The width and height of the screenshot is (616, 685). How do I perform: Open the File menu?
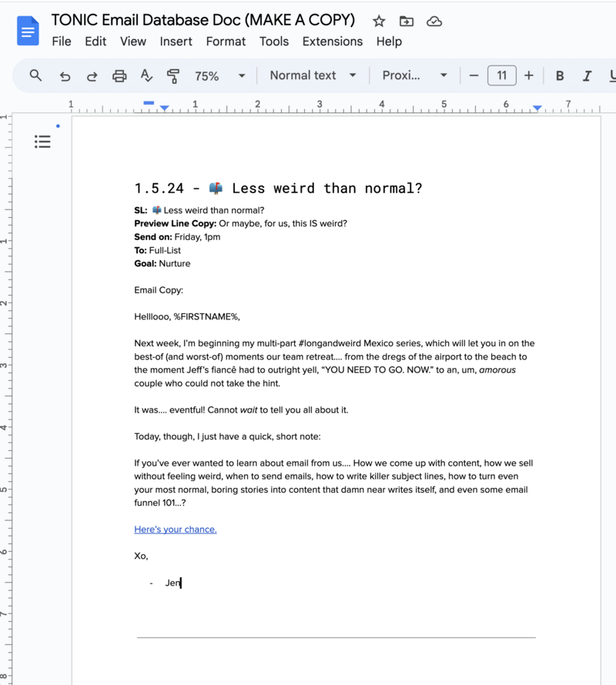click(61, 42)
